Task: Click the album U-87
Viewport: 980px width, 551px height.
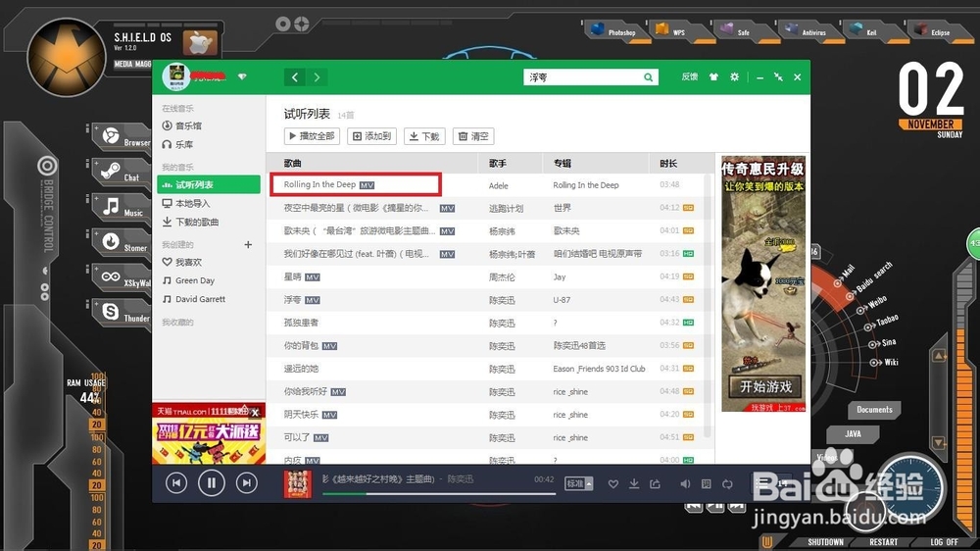Action: click(562, 300)
